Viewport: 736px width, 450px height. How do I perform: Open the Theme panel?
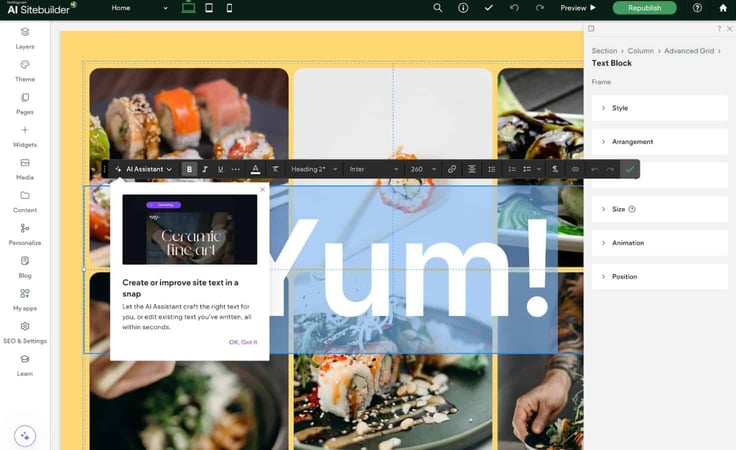(25, 71)
